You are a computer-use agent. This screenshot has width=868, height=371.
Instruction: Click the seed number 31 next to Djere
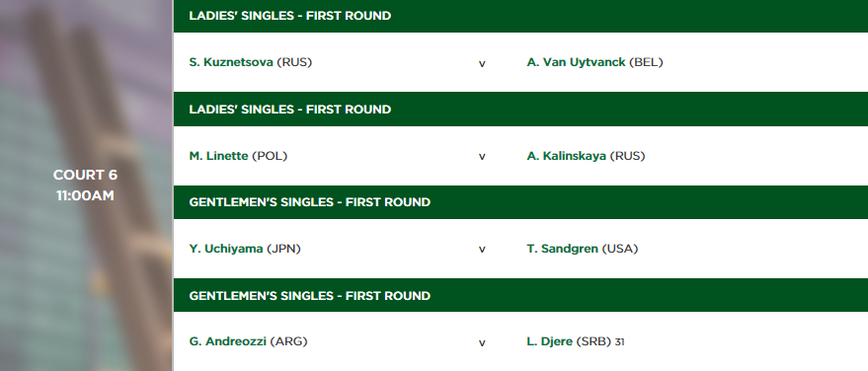click(619, 342)
